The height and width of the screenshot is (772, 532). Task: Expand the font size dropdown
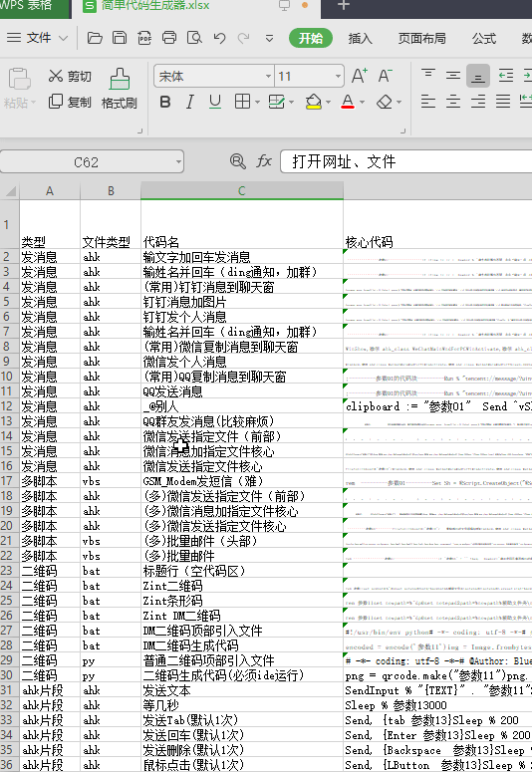pyautogui.click(x=338, y=77)
